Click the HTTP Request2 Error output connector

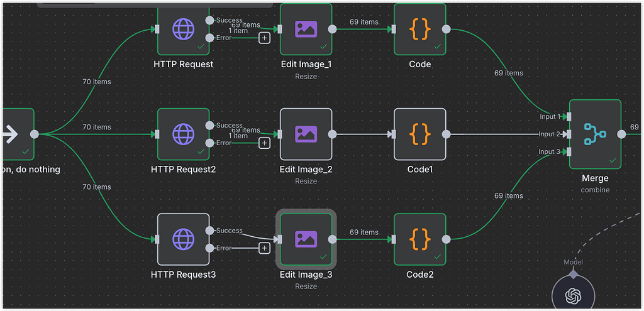pos(209,143)
